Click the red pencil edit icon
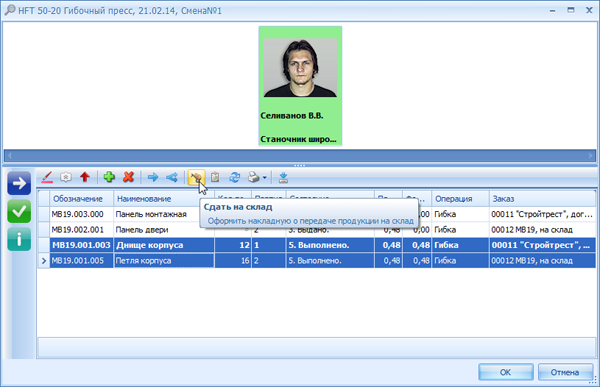Image resolution: width=600 pixels, height=387 pixels. click(x=47, y=177)
